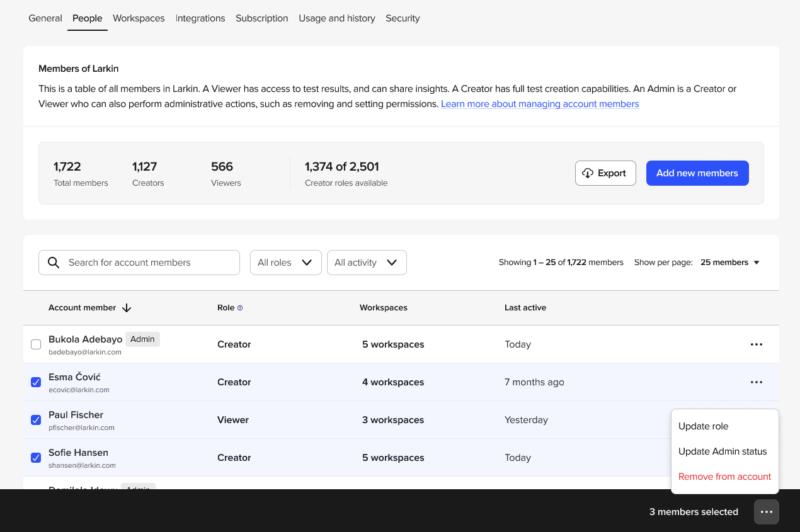Click the 7 months ago last-active value

[x=534, y=382]
